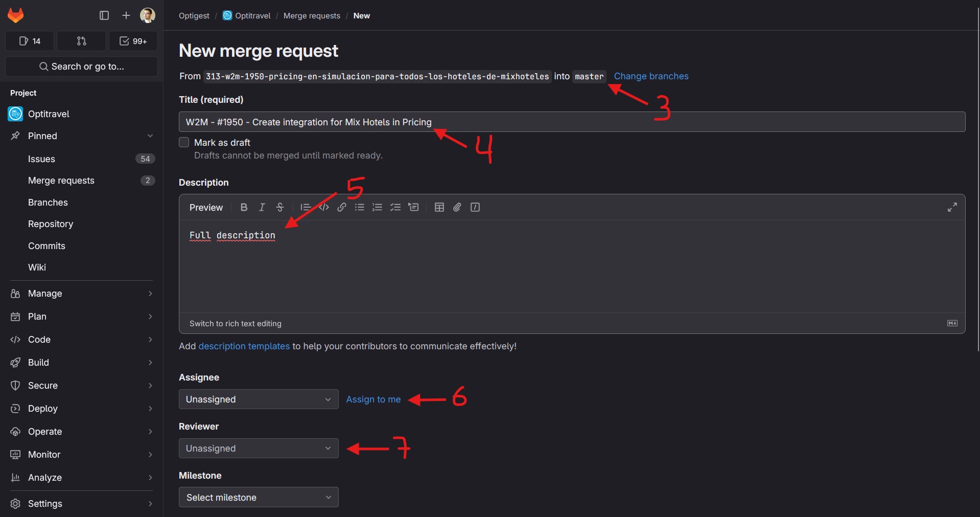The image size is (980, 517).
Task: Add a bullet list in the description
Action: tap(360, 207)
